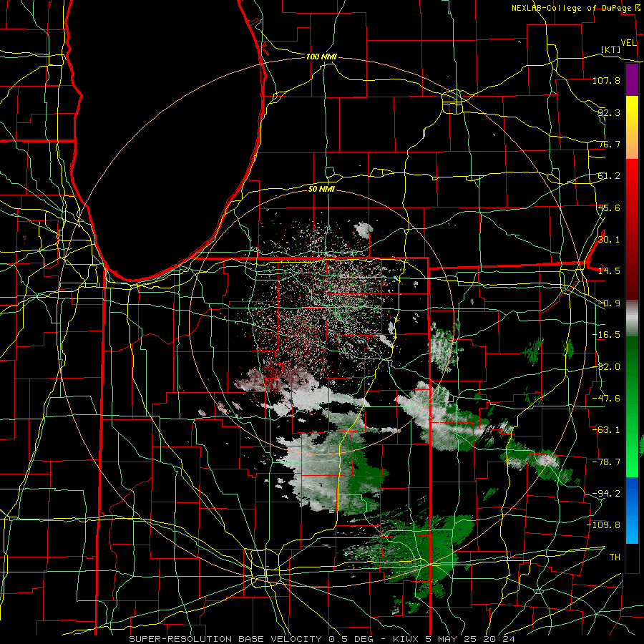Select the 14.5 velocity scale value
This screenshot has height=644, width=644.
point(609,271)
